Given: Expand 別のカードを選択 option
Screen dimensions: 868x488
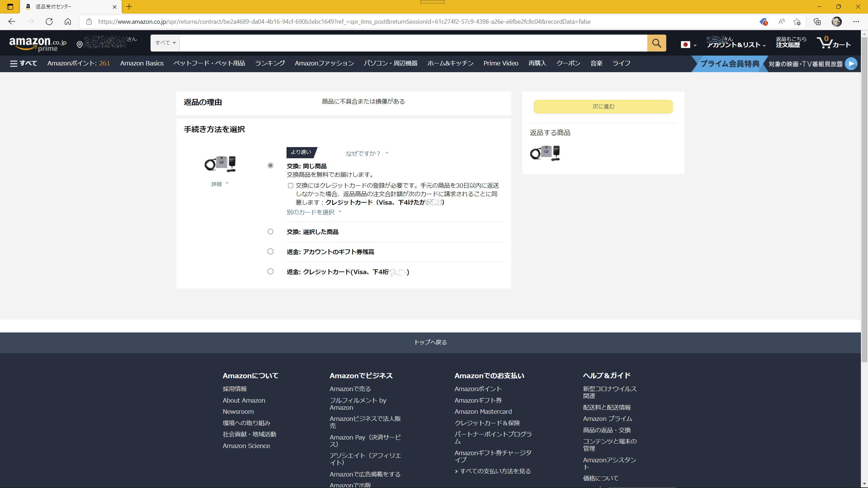Looking at the screenshot, I should [x=314, y=212].
